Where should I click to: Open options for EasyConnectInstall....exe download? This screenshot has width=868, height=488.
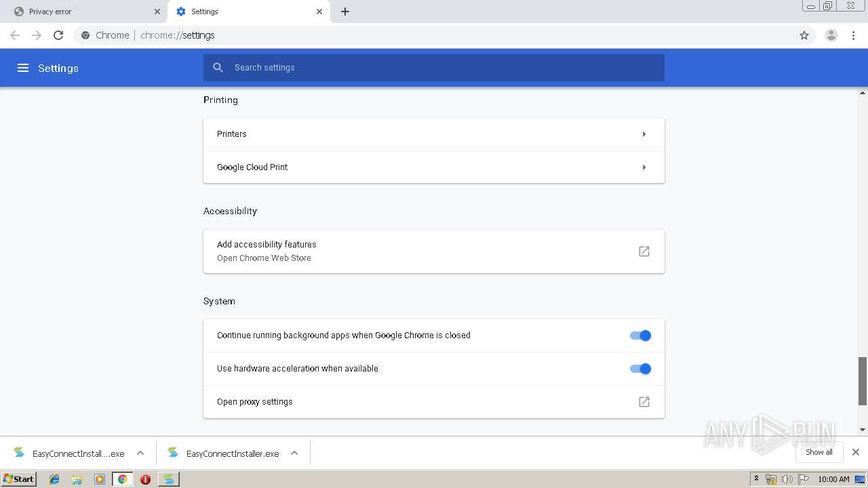click(x=140, y=453)
